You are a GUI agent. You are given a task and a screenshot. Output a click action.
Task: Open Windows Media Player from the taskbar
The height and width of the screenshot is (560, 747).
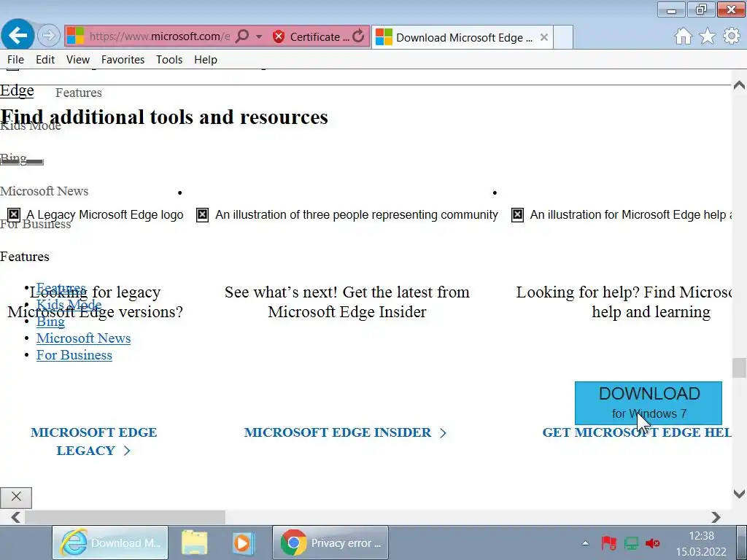(243, 542)
